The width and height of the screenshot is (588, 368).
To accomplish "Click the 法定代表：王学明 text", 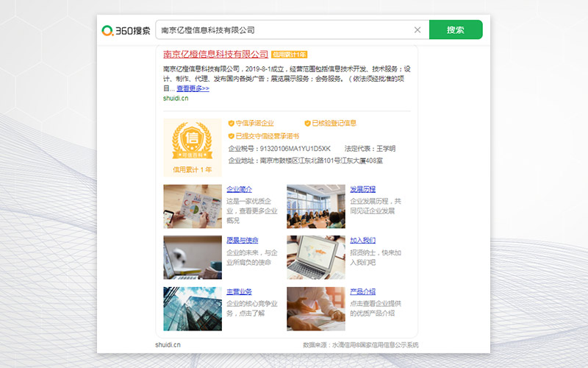I will click(x=370, y=149).
